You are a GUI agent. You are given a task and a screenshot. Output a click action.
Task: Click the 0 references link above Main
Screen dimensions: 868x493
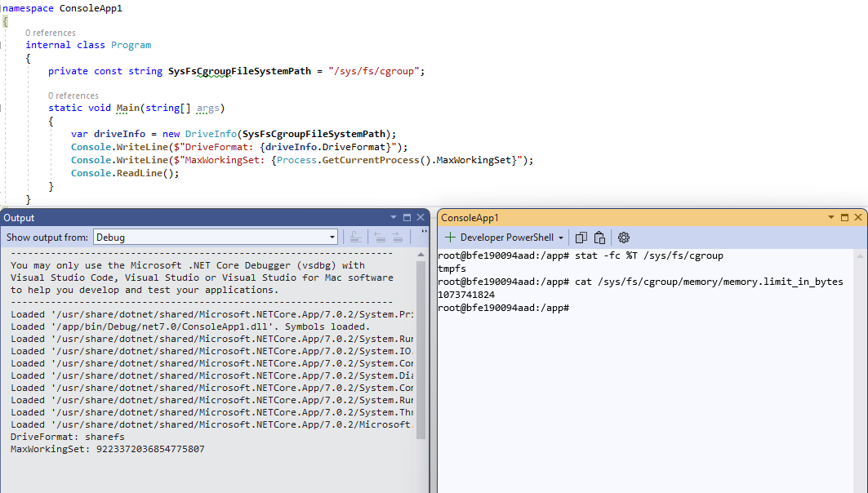[73, 95]
